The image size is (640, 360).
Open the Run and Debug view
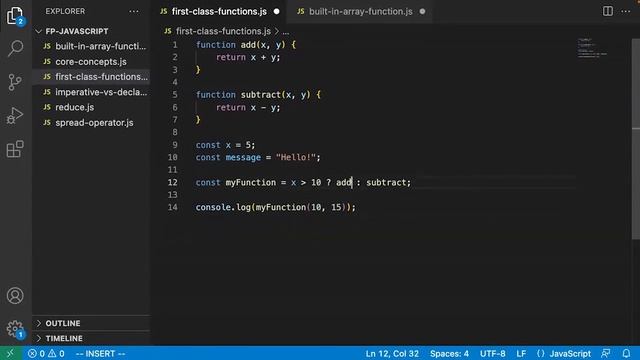point(15,116)
